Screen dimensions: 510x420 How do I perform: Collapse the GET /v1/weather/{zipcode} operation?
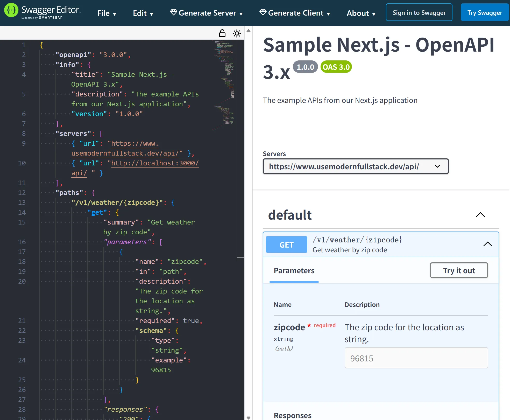point(487,244)
